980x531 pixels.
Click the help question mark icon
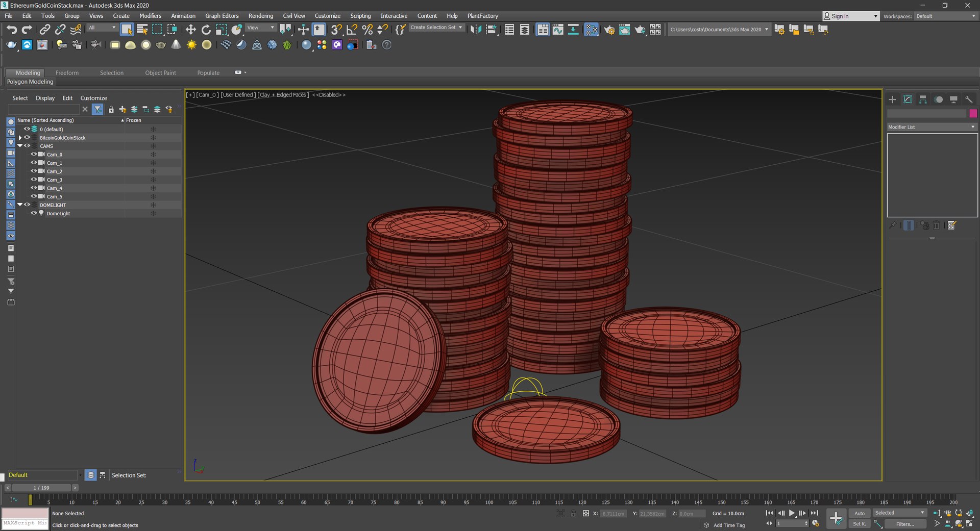[387, 45]
